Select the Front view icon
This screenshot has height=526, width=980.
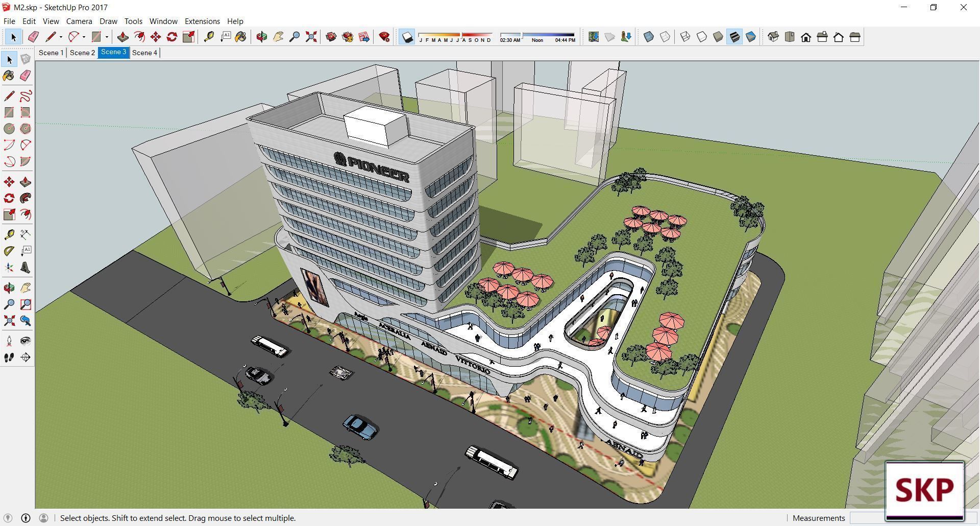805,37
